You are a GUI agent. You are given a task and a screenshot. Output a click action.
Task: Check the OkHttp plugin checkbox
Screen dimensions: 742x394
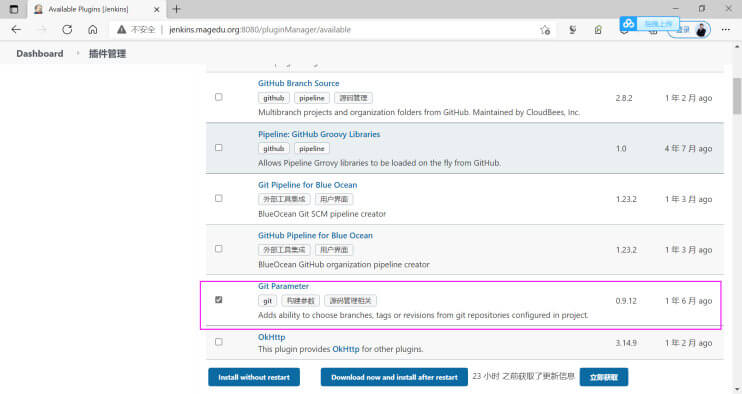click(219, 341)
